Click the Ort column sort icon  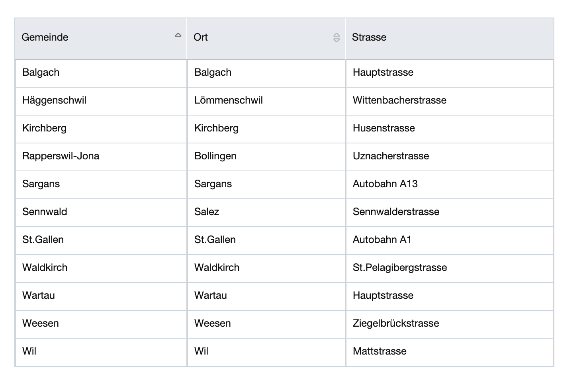(337, 37)
